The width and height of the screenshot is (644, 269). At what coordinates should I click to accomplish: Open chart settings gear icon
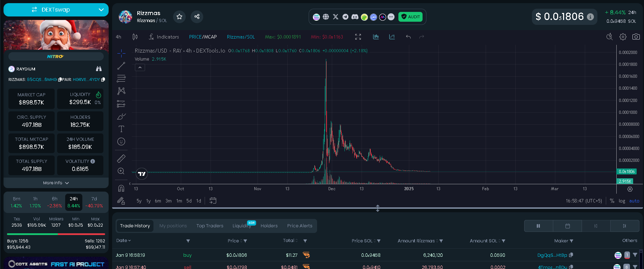[x=623, y=37]
